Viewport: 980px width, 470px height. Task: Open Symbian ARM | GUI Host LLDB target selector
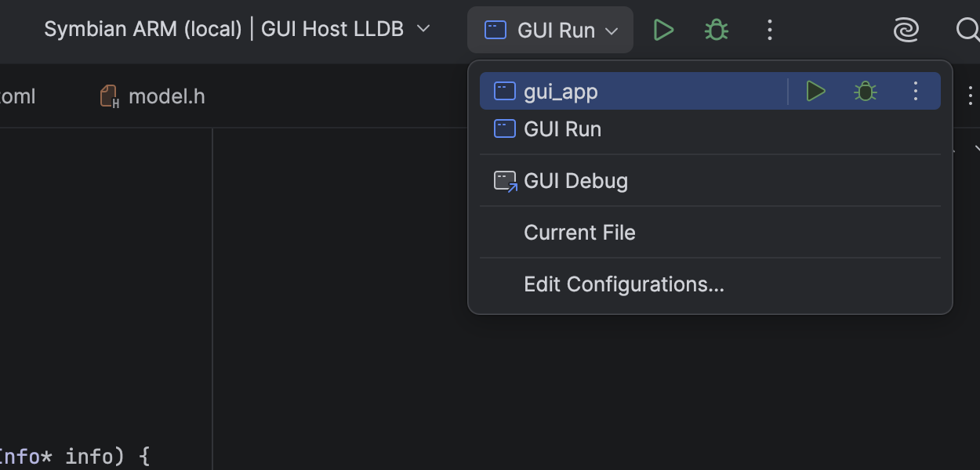coord(237,30)
